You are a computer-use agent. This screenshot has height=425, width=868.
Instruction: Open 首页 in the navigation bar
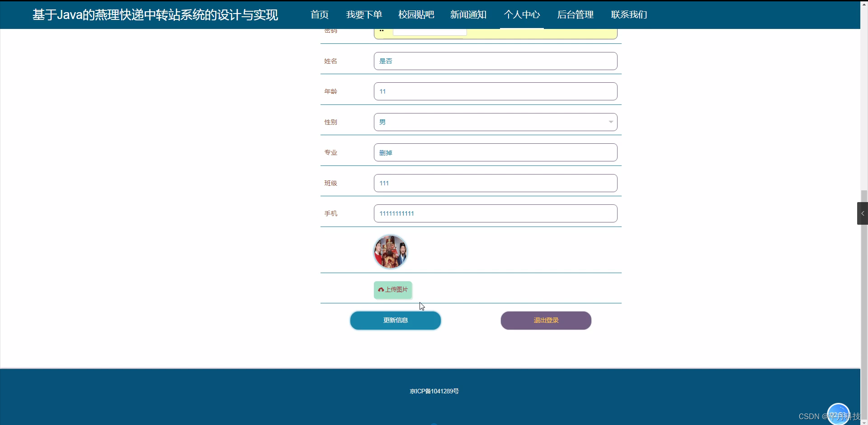[x=319, y=14]
